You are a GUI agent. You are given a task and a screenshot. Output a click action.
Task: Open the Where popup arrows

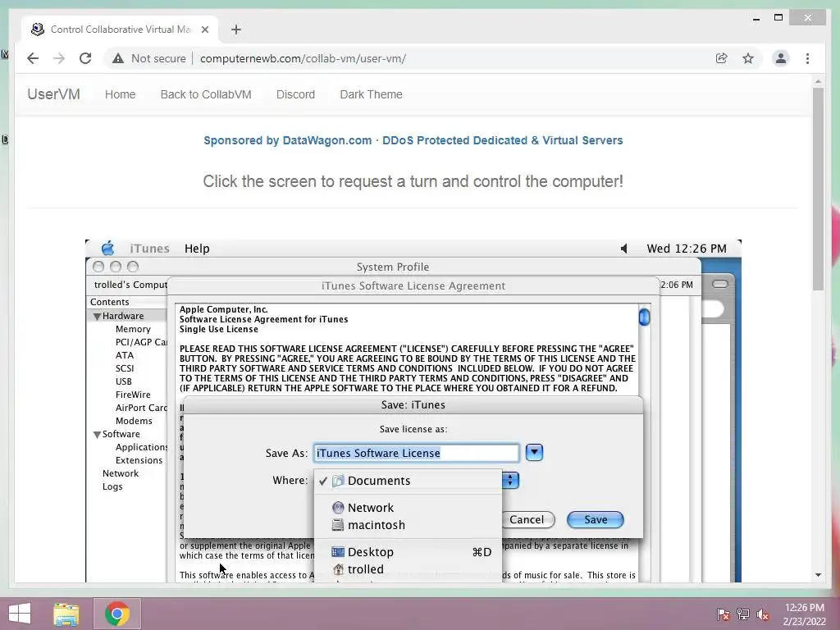pos(510,480)
